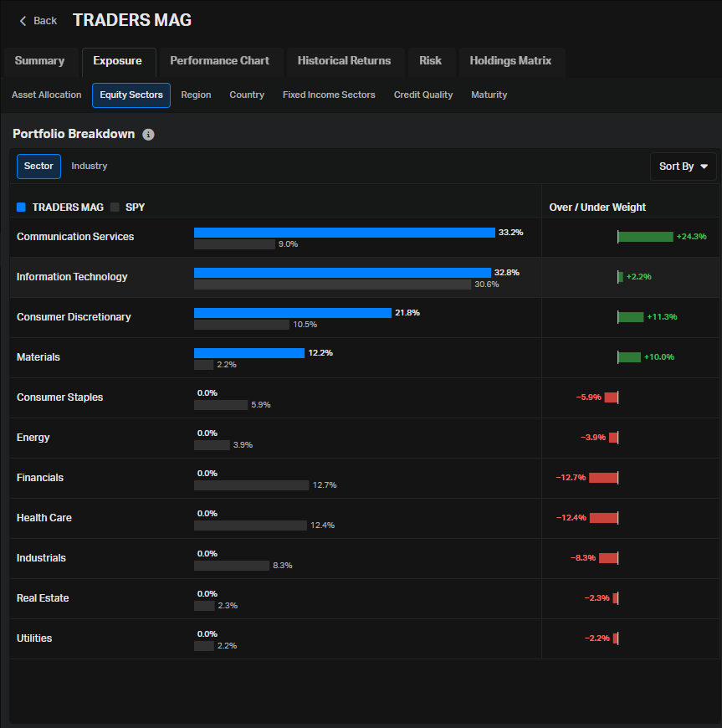This screenshot has height=728, width=722.
Task: Go to Historical Returns tab
Action: pos(344,61)
